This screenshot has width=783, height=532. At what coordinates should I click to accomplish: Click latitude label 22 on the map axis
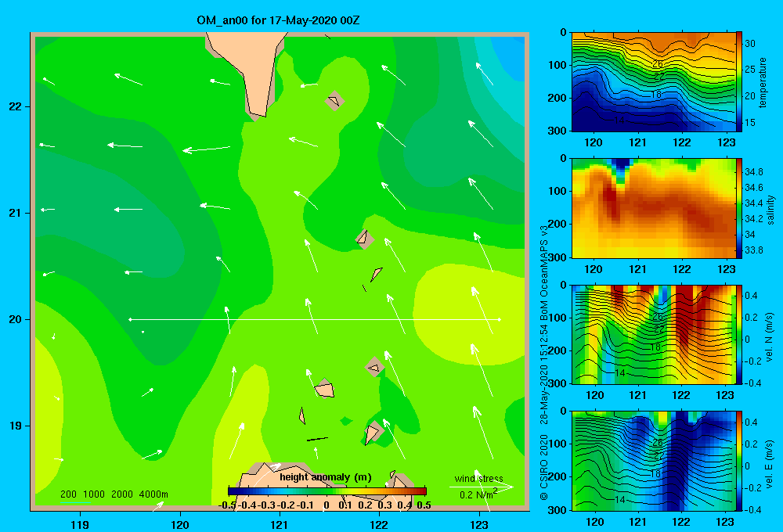click(16, 106)
